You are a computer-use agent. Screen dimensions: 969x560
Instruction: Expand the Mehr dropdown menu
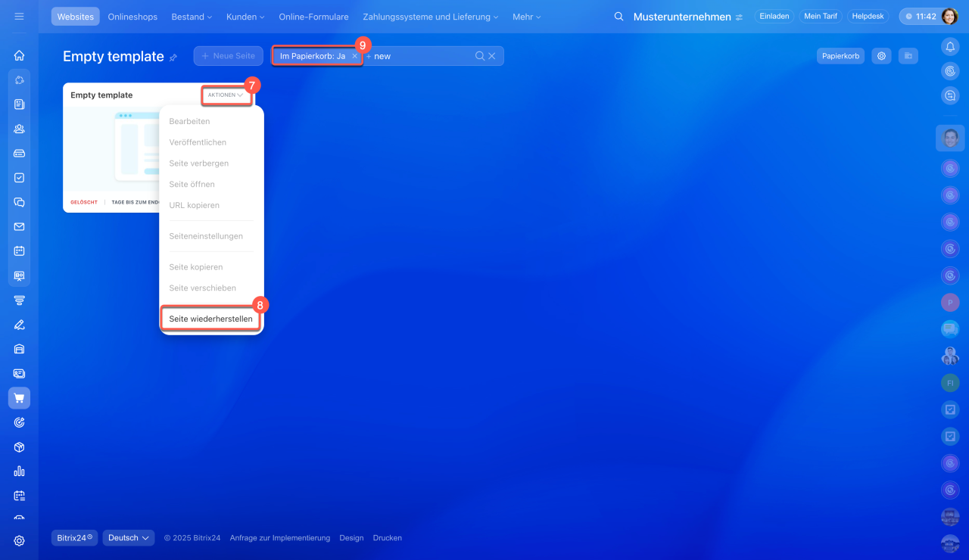click(527, 17)
